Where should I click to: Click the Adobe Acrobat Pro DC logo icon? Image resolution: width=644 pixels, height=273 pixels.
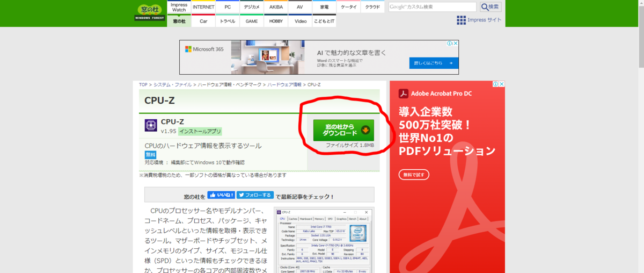click(404, 94)
